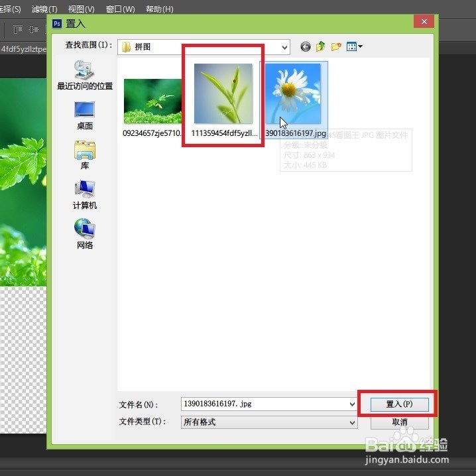Click the align vertical centers icon in options bar

click(x=33, y=29)
